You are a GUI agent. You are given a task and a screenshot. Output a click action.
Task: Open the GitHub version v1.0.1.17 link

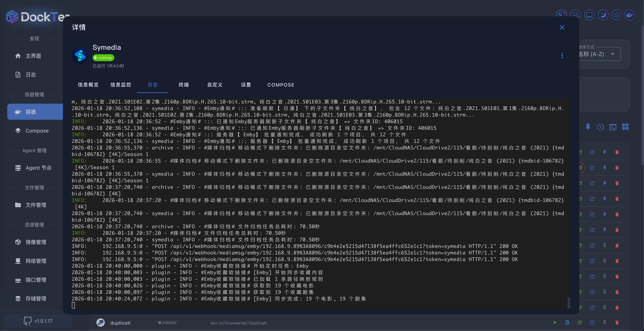[38, 321]
